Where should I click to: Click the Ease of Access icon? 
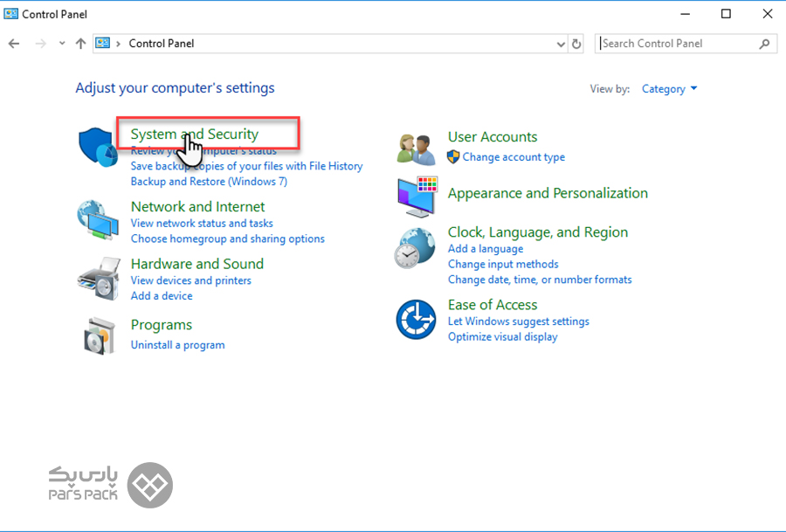[x=416, y=320]
